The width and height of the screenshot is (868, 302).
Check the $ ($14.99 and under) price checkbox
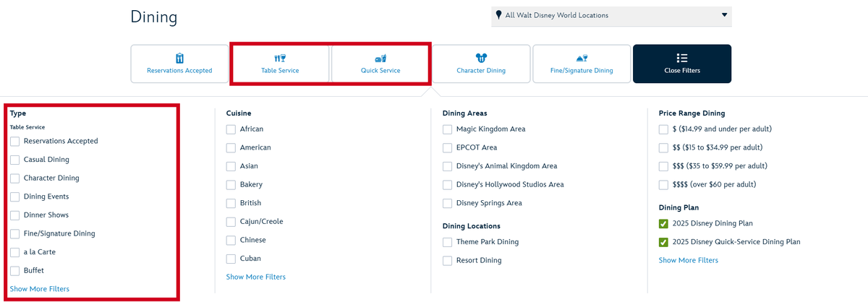click(x=664, y=129)
